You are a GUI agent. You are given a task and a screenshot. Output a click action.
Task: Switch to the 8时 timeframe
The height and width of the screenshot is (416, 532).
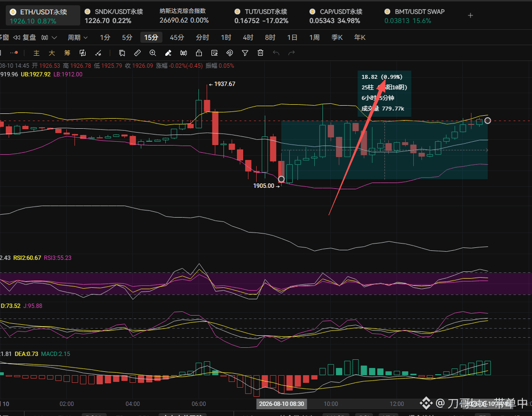point(270,37)
